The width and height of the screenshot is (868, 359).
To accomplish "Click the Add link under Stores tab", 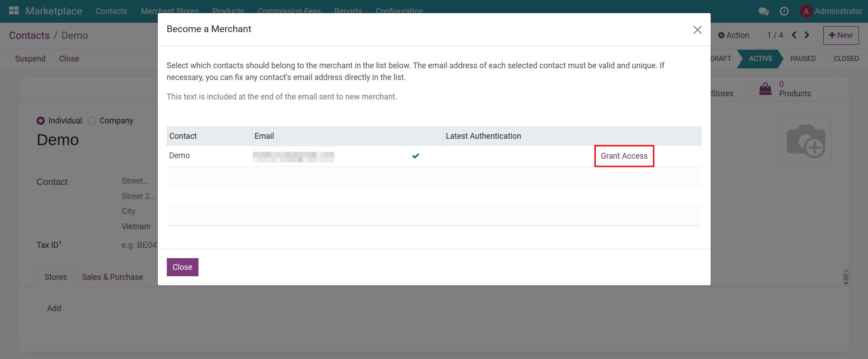I will coord(54,308).
